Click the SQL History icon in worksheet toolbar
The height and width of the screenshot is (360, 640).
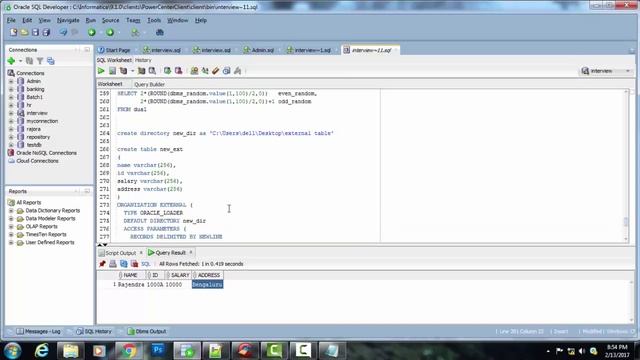coord(227,71)
